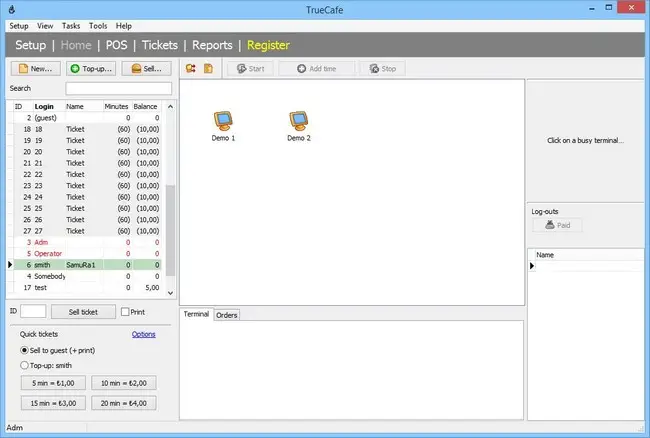The image size is (650, 438).
Task: Click the Stop session button
Action: pos(382,69)
